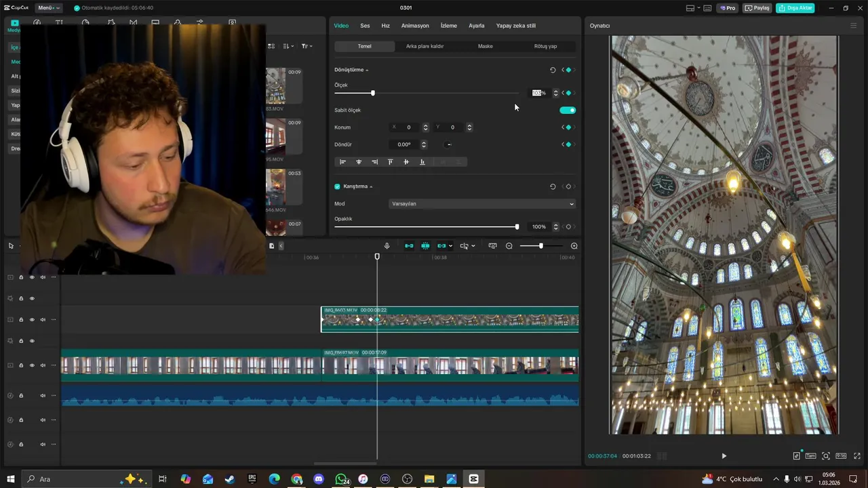Open the Menü dropdown in title bar
The image size is (868, 488).
click(x=48, y=8)
